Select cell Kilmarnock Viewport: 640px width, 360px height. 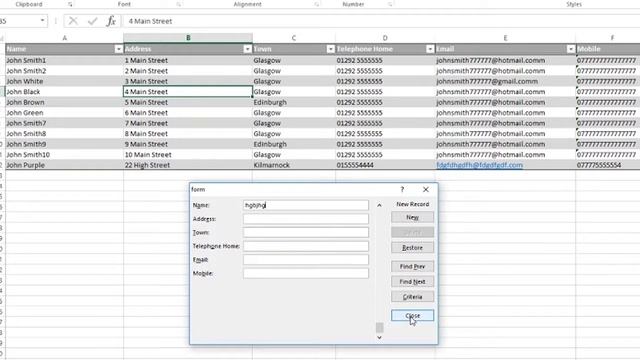pos(294,165)
